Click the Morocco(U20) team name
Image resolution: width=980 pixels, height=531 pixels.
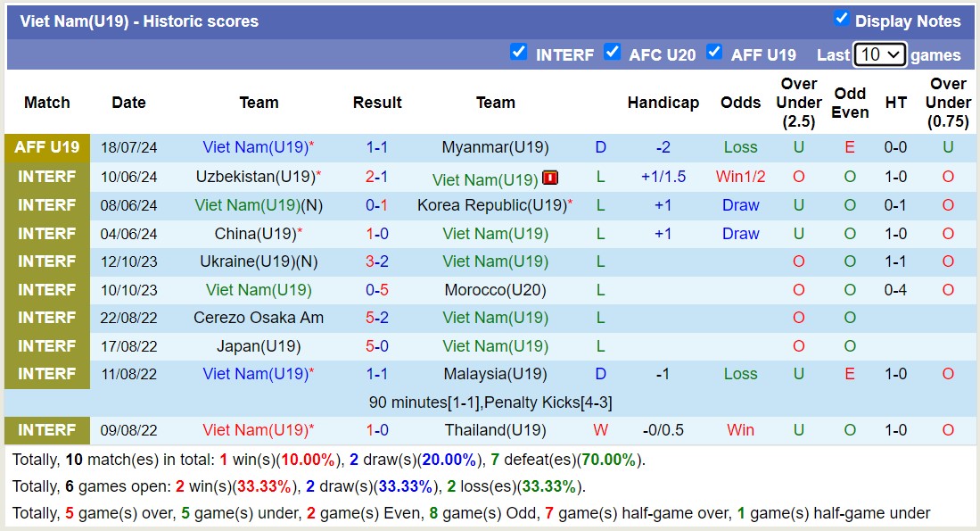(x=495, y=290)
